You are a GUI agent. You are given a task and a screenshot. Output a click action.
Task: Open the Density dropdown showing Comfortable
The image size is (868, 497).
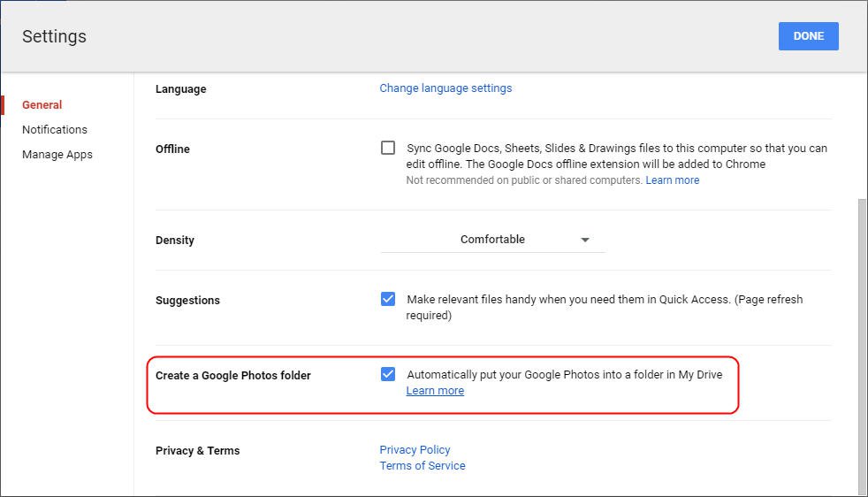click(x=492, y=240)
